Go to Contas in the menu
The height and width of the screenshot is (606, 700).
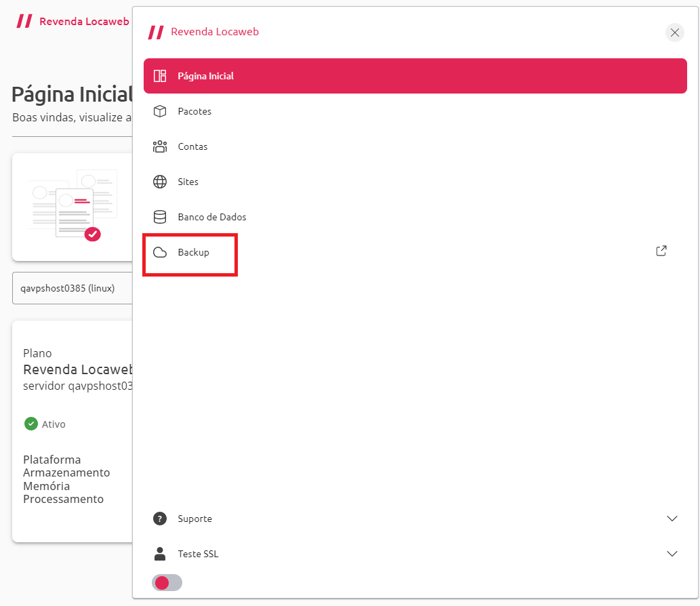point(415,146)
